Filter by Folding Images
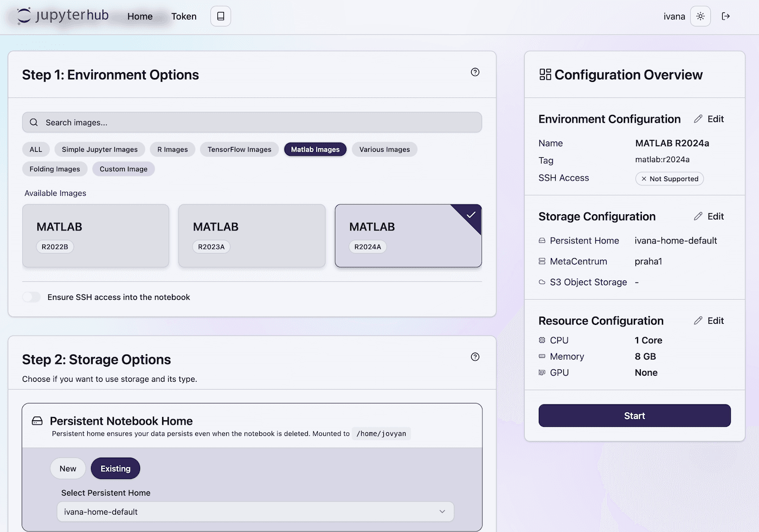The height and width of the screenshot is (532, 759). tap(55, 169)
